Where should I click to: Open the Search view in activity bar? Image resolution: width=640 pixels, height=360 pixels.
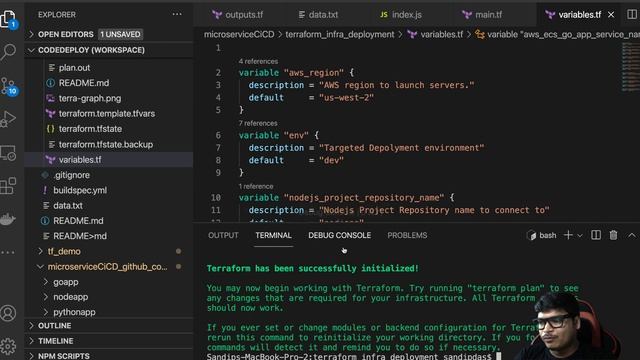[x=8, y=52]
